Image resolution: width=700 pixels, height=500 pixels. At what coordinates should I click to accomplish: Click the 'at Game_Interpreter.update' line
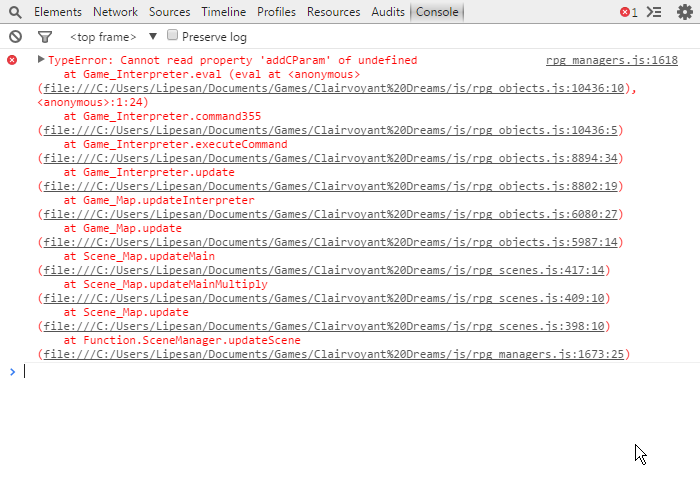(149, 172)
